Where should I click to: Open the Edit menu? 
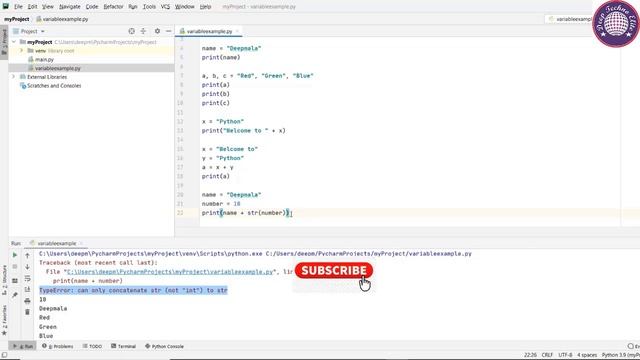click(32, 7)
